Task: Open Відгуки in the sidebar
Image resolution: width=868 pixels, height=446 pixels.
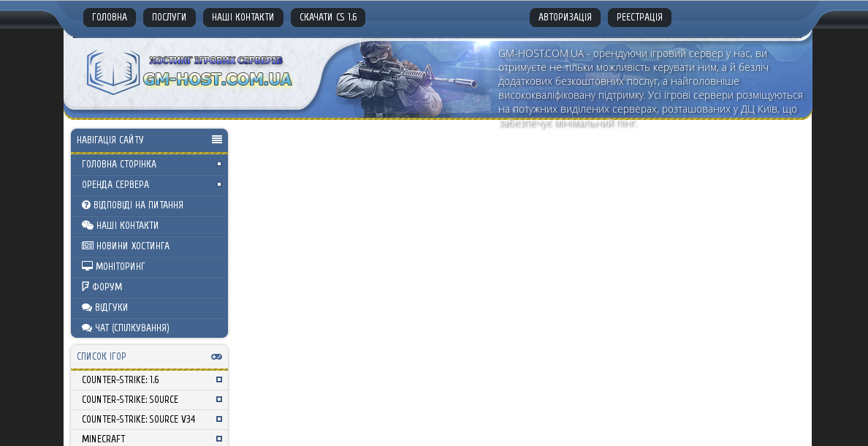Action: tap(150, 308)
